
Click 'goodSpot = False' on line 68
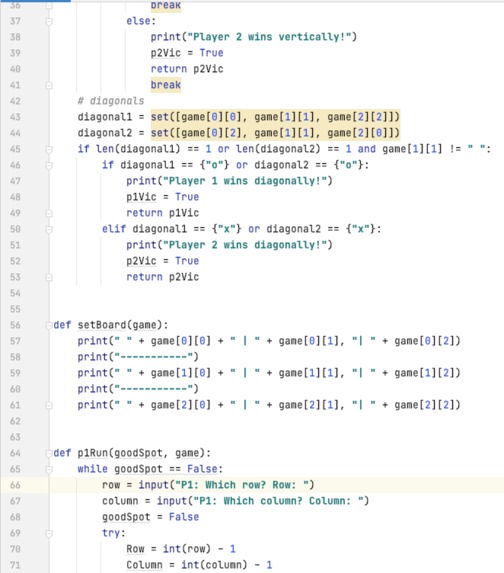click(x=150, y=517)
